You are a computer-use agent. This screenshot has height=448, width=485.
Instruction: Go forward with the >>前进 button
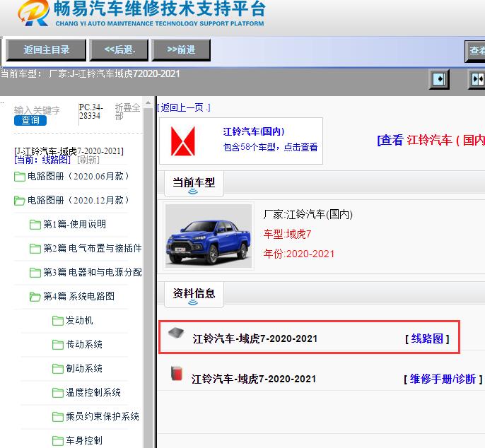pos(181,49)
